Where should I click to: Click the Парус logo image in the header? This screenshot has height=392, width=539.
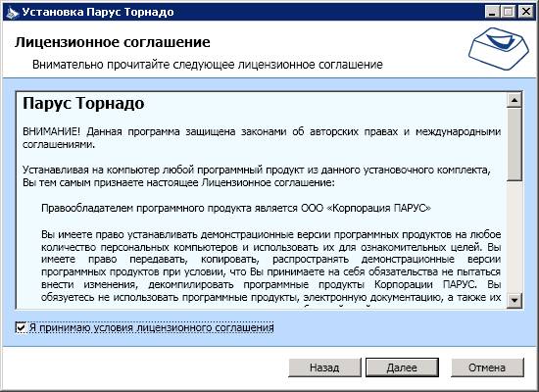tap(499, 49)
